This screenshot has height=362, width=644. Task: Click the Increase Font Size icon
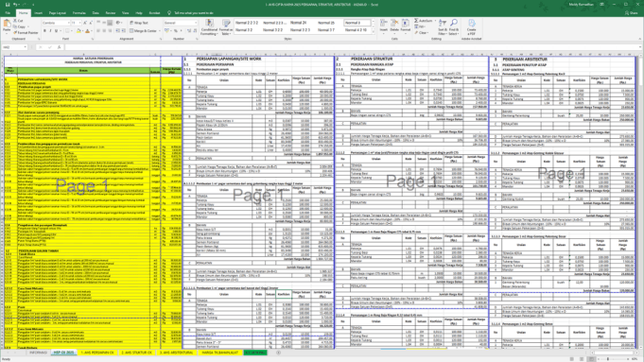85,23
